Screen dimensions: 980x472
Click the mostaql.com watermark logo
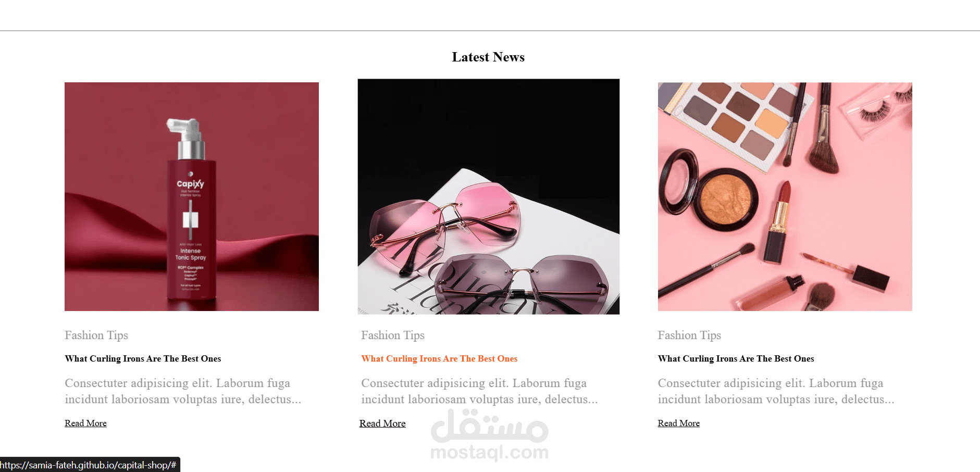[x=490, y=435]
